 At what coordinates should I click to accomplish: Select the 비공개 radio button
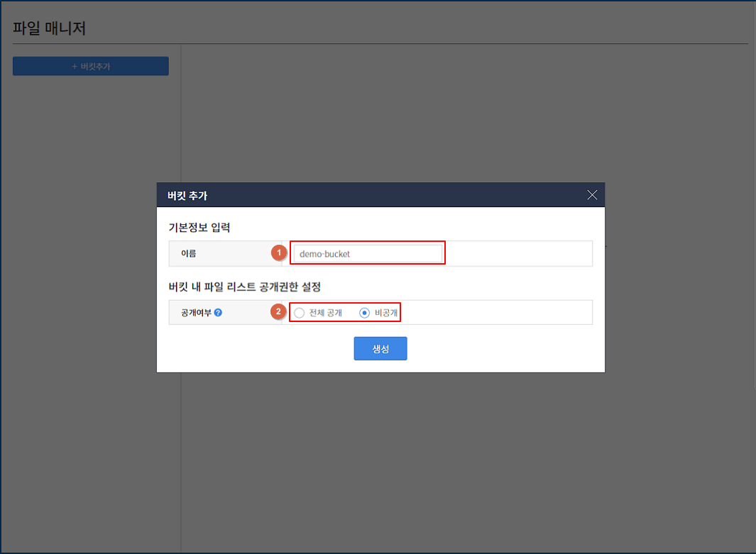365,313
